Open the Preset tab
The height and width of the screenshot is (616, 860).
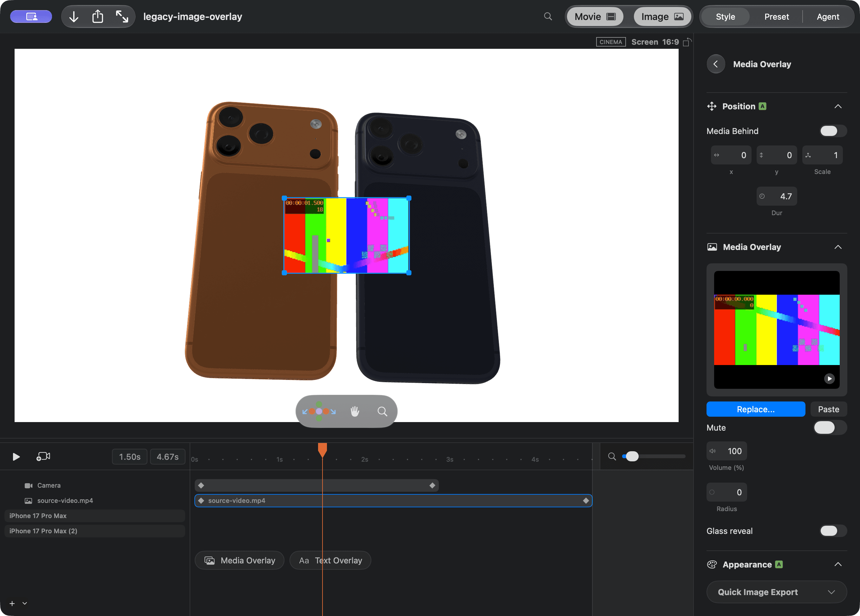pyautogui.click(x=776, y=17)
